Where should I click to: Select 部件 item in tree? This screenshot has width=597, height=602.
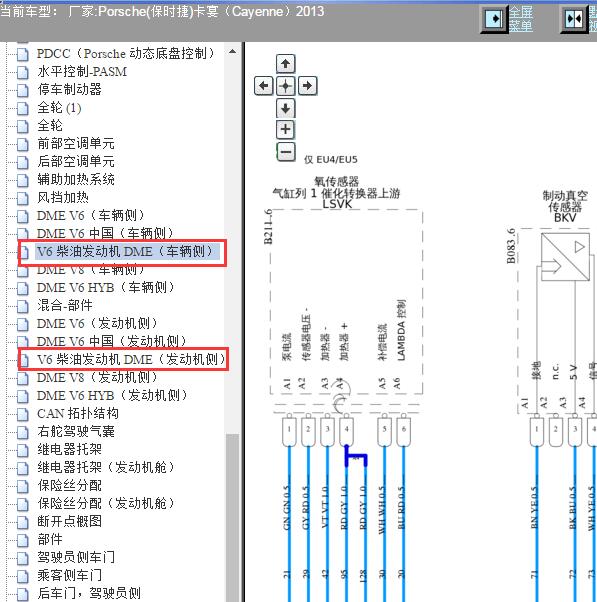[x=50, y=539]
